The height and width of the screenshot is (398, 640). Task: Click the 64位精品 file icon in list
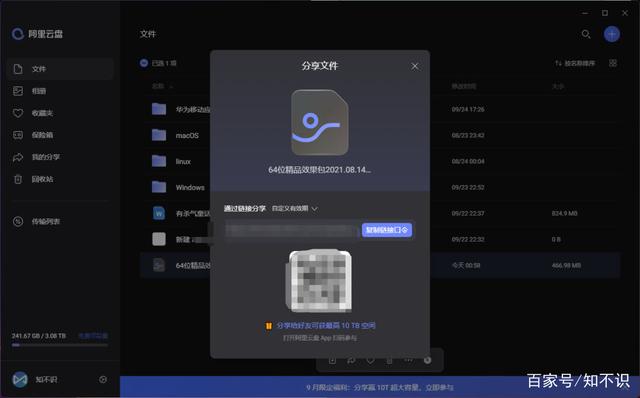(159, 265)
